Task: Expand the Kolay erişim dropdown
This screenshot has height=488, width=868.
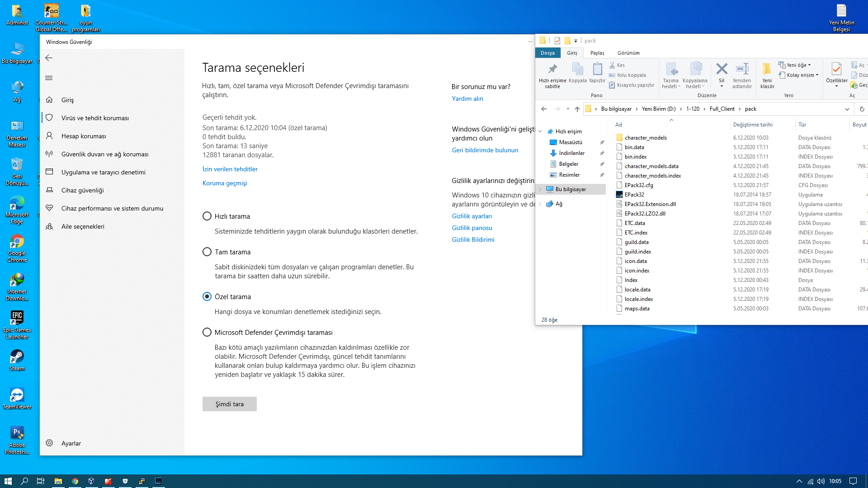Action: click(798, 75)
